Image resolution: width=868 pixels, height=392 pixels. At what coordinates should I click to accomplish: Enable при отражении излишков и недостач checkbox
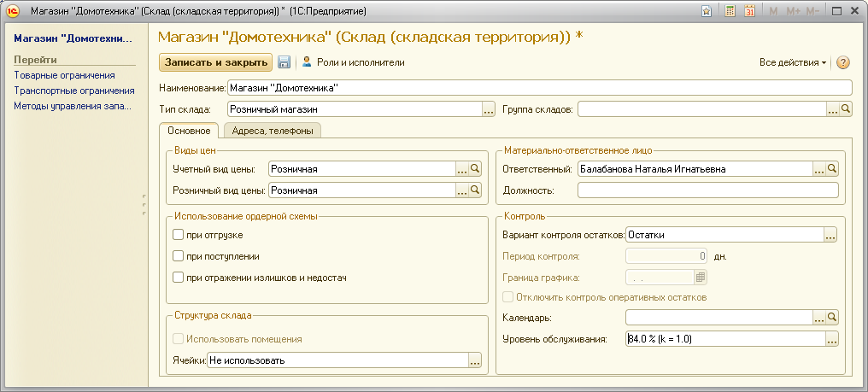click(178, 278)
